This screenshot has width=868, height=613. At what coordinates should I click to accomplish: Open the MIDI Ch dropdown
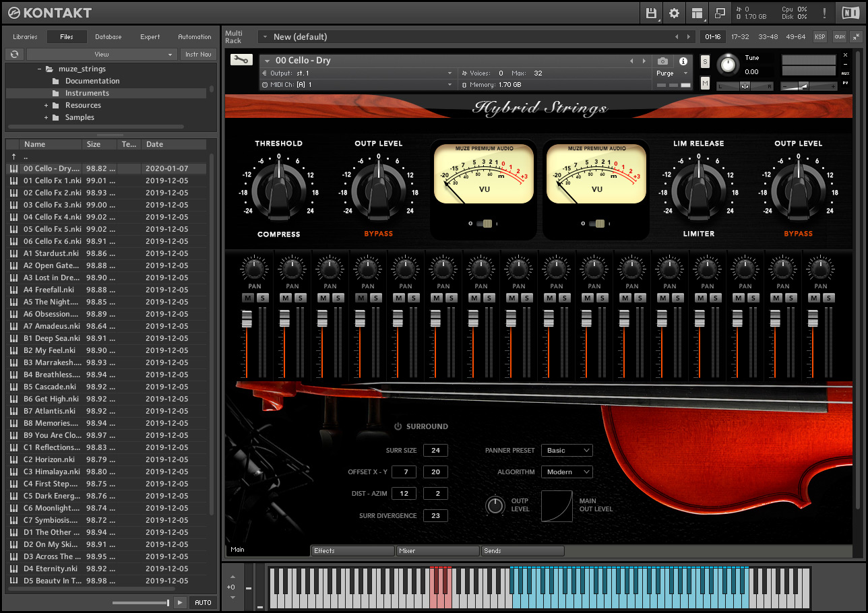pos(358,85)
